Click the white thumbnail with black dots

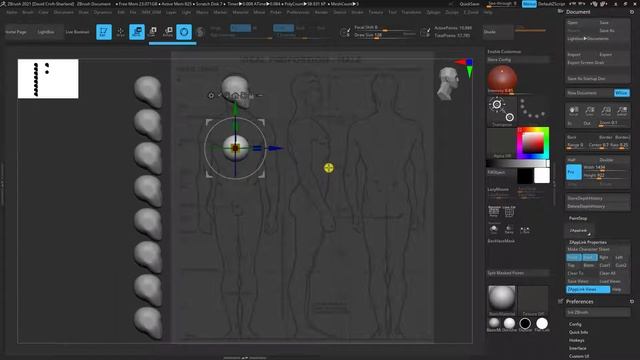click(48, 79)
